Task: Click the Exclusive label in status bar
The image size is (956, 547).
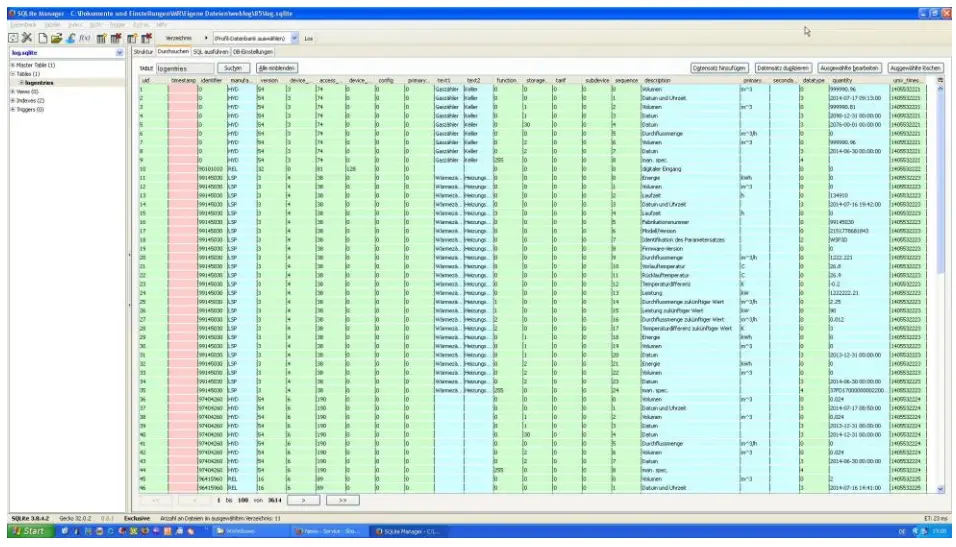Action: (x=137, y=518)
